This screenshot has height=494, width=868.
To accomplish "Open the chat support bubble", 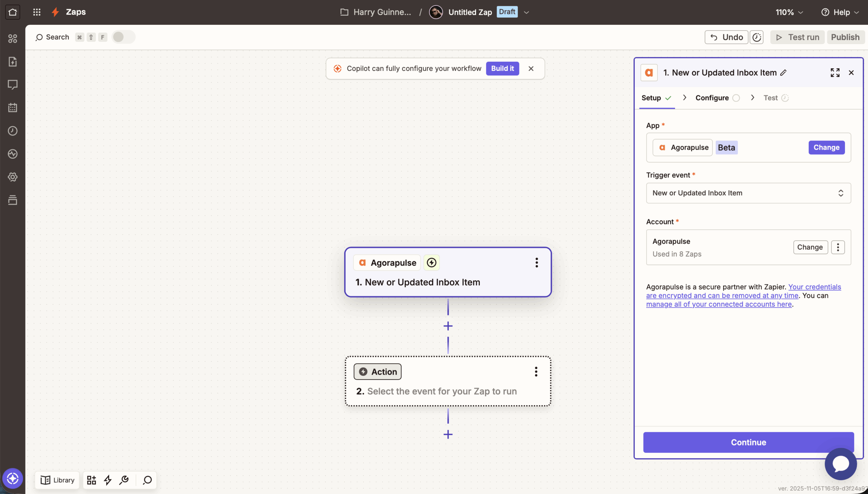I will pos(840,464).
